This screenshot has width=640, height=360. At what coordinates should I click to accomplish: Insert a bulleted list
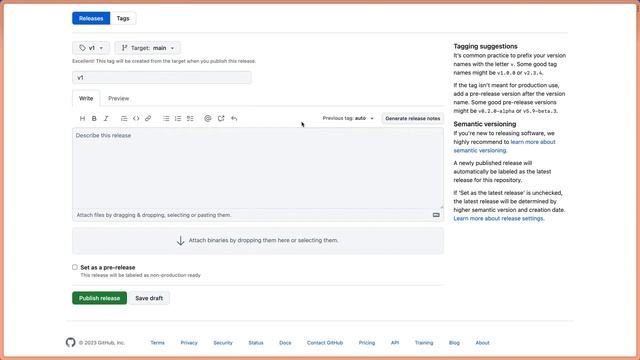(166, 118)
